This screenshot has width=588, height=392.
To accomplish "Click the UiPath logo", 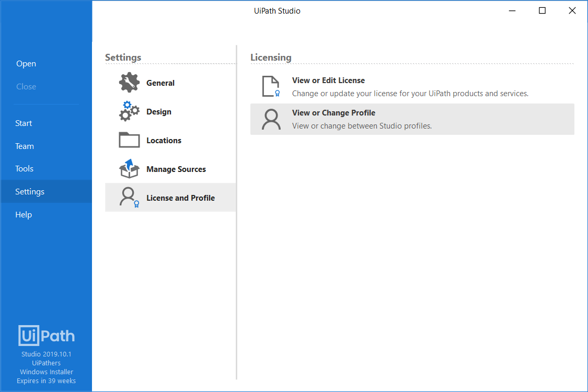I will coord(47,336).
